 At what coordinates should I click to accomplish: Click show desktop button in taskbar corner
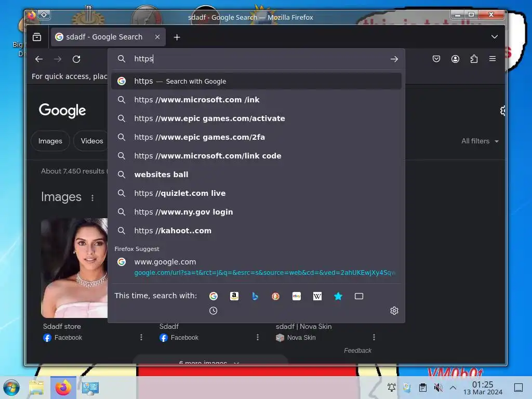(518, 388)
